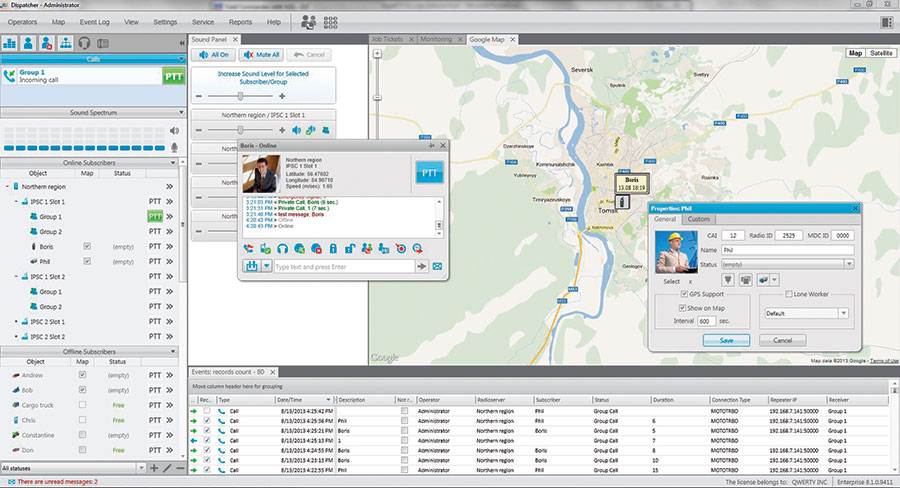Viewport: 900px width, 488px height.
Task: Click the sound spectrum microphone icon
Action: tap(174, 146)
